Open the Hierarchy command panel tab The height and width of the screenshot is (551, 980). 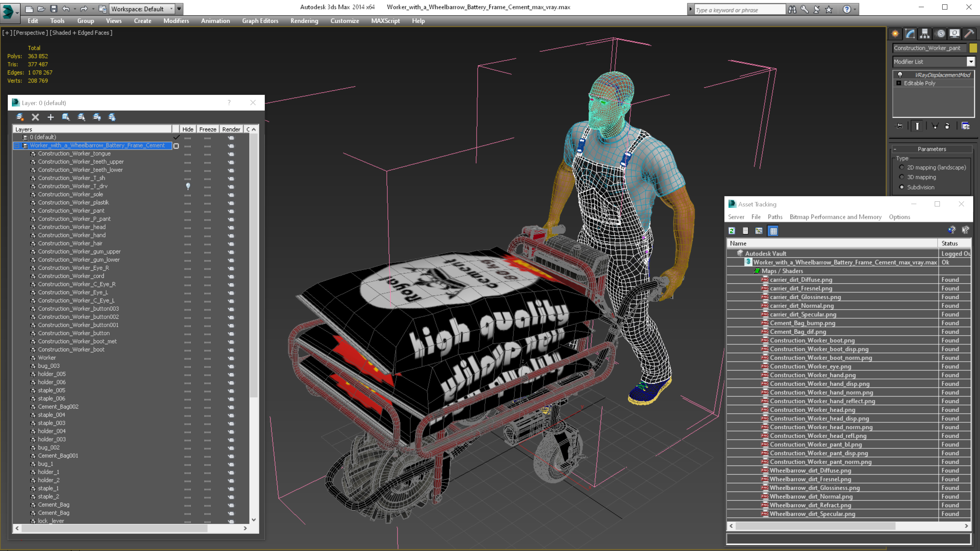925,34
